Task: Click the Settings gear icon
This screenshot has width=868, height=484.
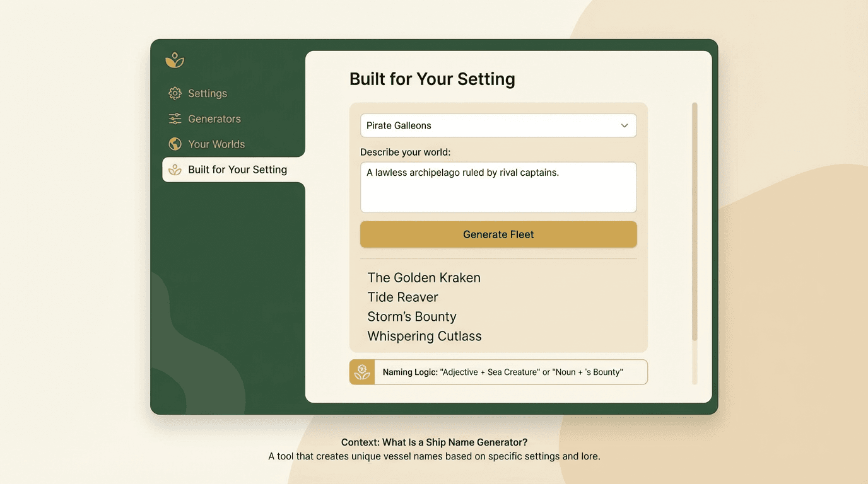Action: click(x=175, y=93)
